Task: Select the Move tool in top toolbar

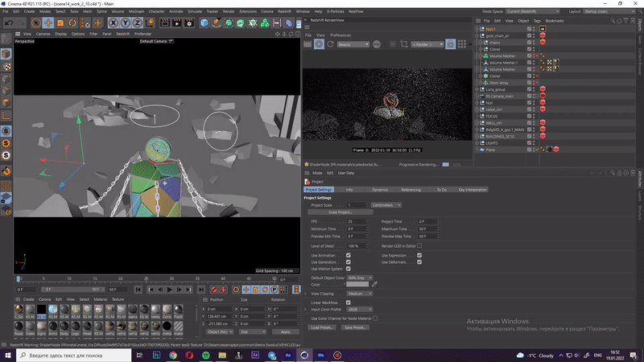Action: [x=49, y=23]
